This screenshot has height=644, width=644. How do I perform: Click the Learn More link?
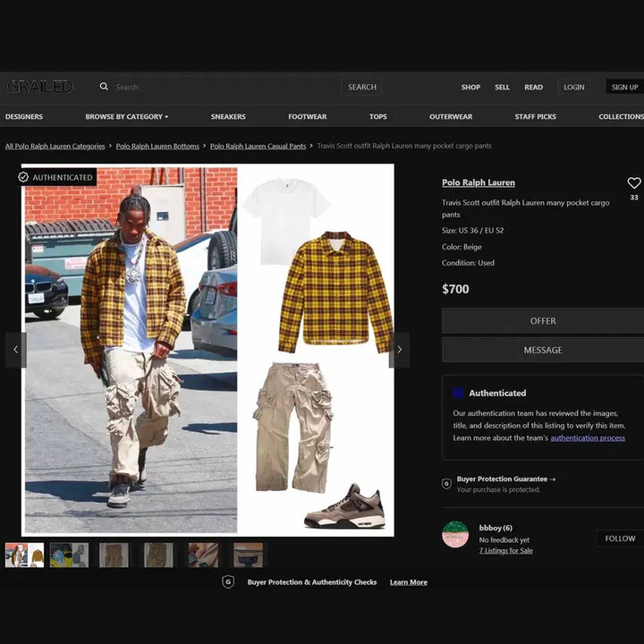tap(409, 582)
